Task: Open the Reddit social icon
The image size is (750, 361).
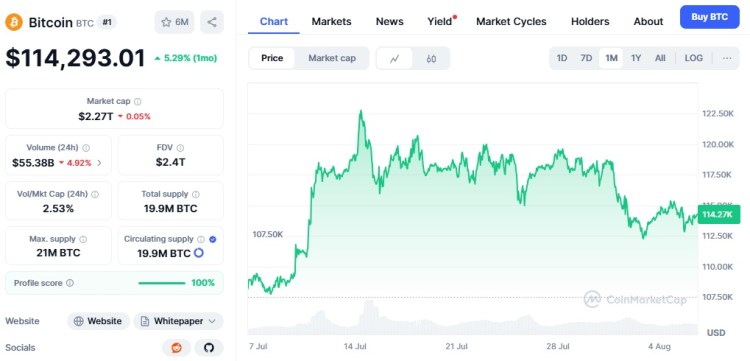Action: pos(177,348)
